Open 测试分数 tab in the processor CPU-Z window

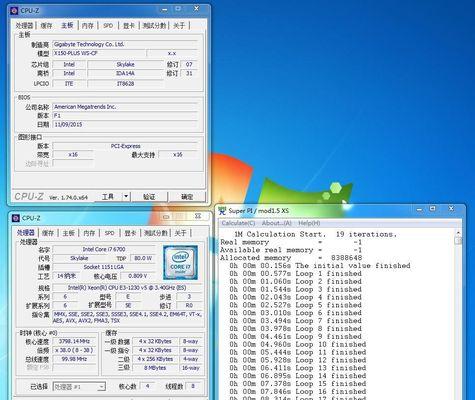click(155, 233)
